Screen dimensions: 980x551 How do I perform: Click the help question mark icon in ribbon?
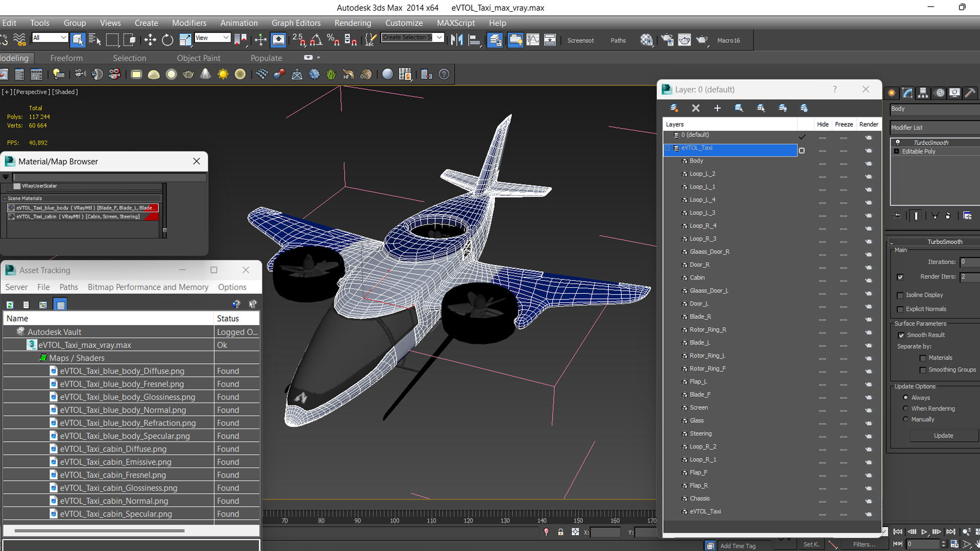444,74
